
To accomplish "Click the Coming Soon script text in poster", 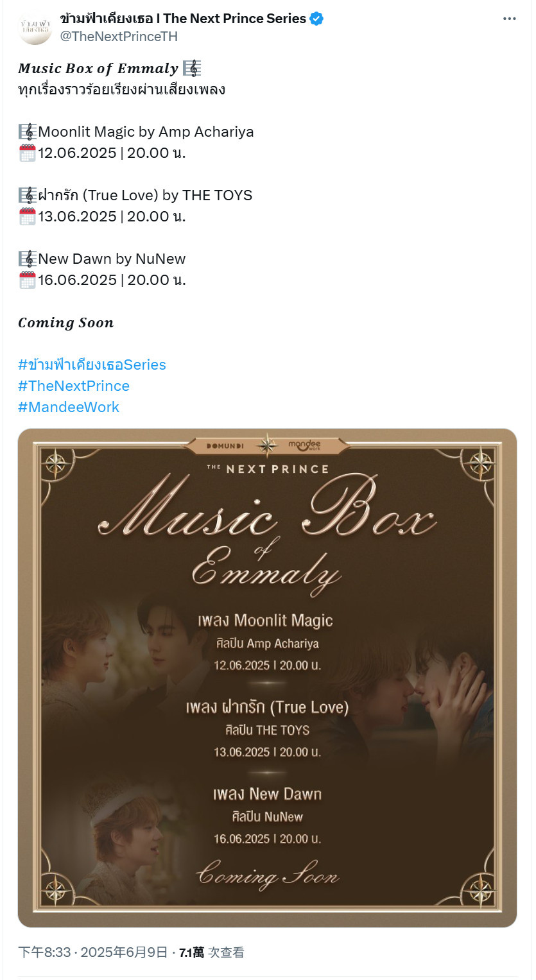I will click(x=267, y=873).
